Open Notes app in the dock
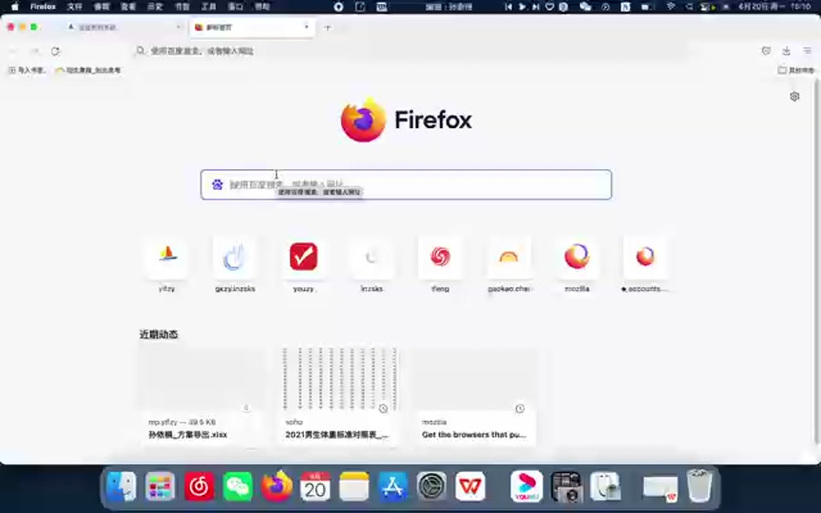This screenshot has height=513, width=821. tap(354, 487)
